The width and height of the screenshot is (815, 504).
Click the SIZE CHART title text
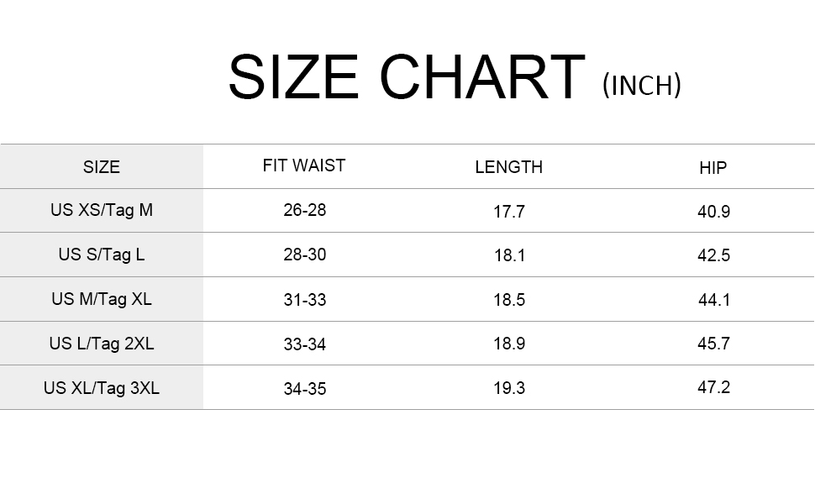point(406,77)
